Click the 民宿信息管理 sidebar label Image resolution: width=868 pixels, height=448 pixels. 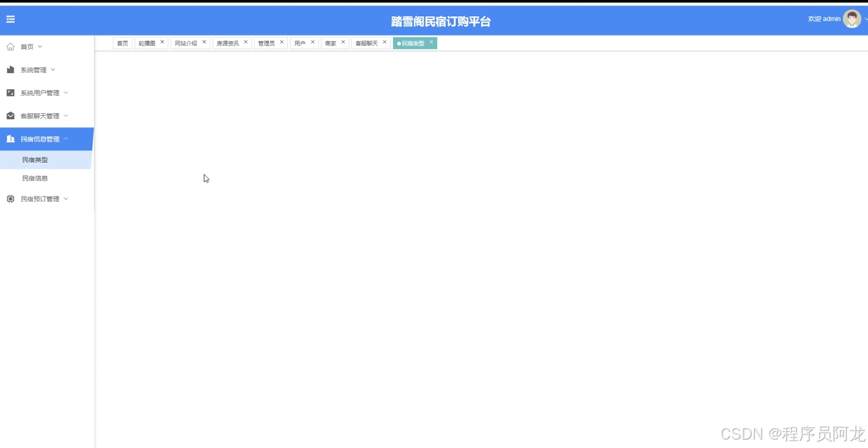[40, 139]
